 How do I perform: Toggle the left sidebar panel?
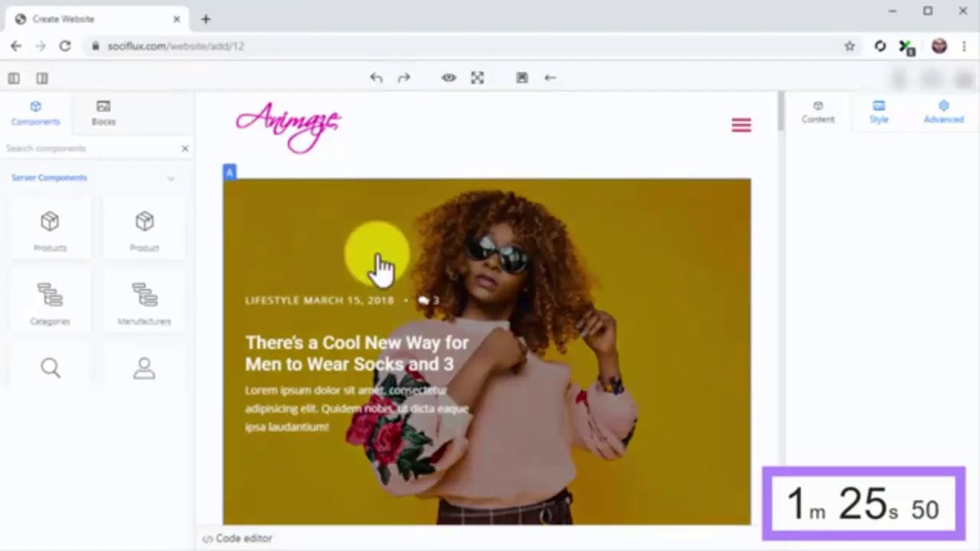point(14,78)
